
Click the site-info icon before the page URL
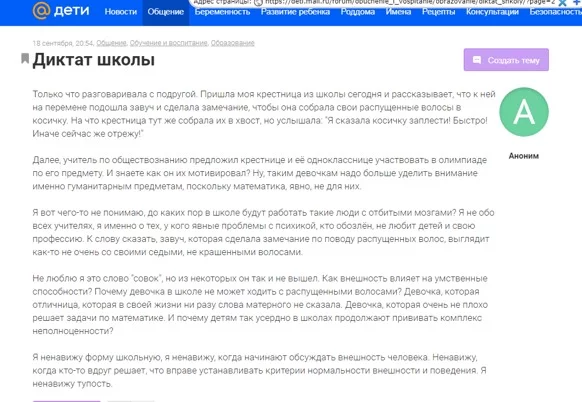point(258,3)
